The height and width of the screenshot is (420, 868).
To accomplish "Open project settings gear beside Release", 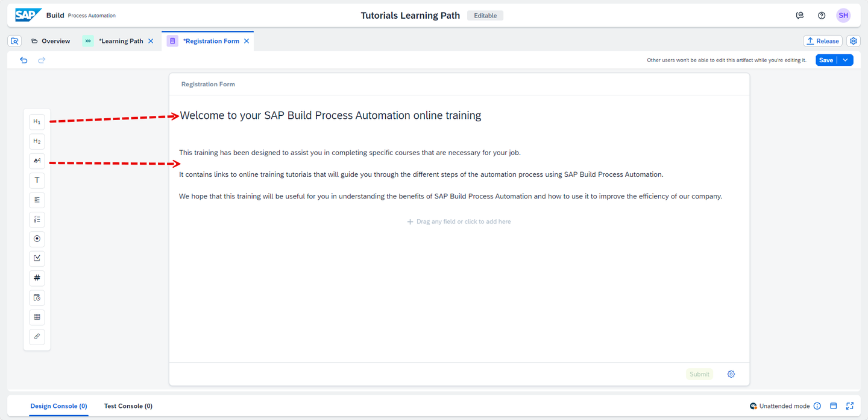I will (853, 41).
